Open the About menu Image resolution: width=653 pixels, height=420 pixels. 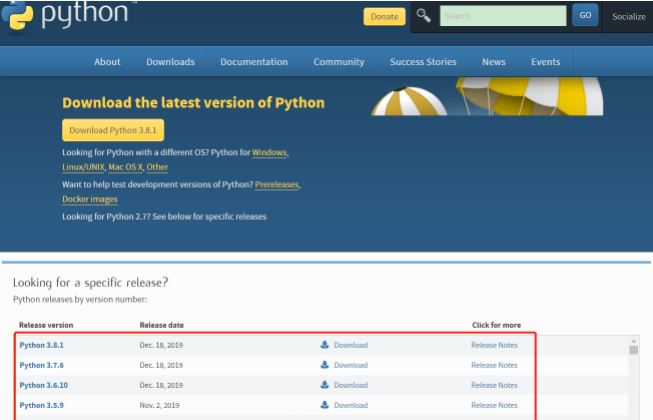[107, 62]
